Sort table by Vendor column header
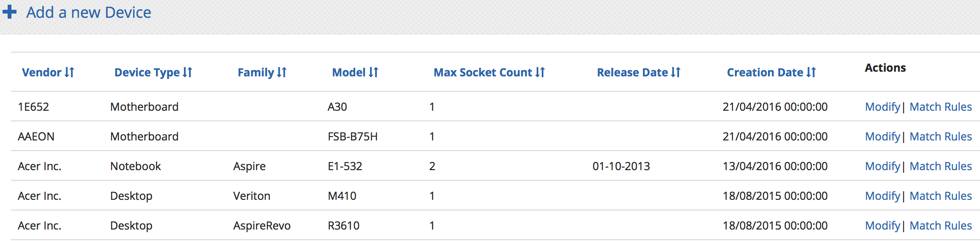 [42, 73]
